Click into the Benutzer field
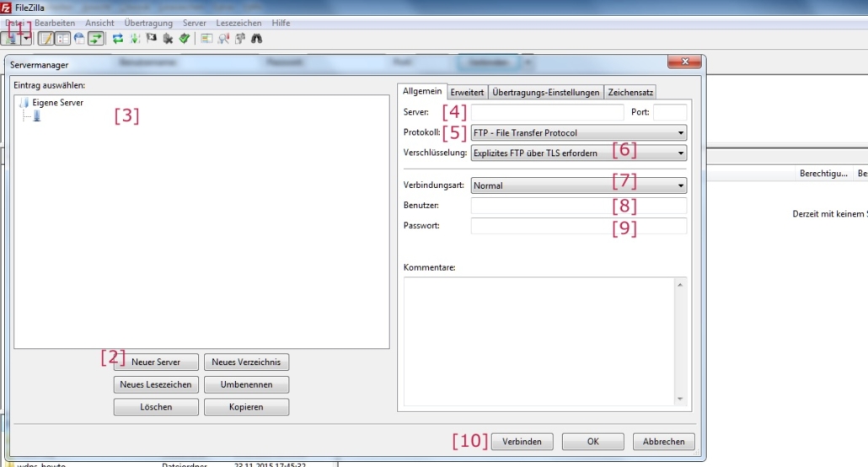 click(578, 206)
